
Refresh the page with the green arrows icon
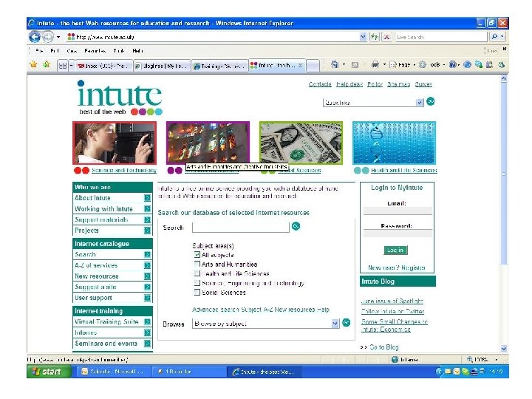click(x=374, y=37)
